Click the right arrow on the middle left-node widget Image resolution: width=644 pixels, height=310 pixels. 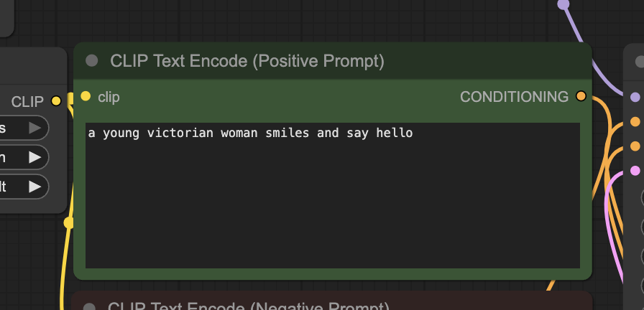[x=35, y=157]
